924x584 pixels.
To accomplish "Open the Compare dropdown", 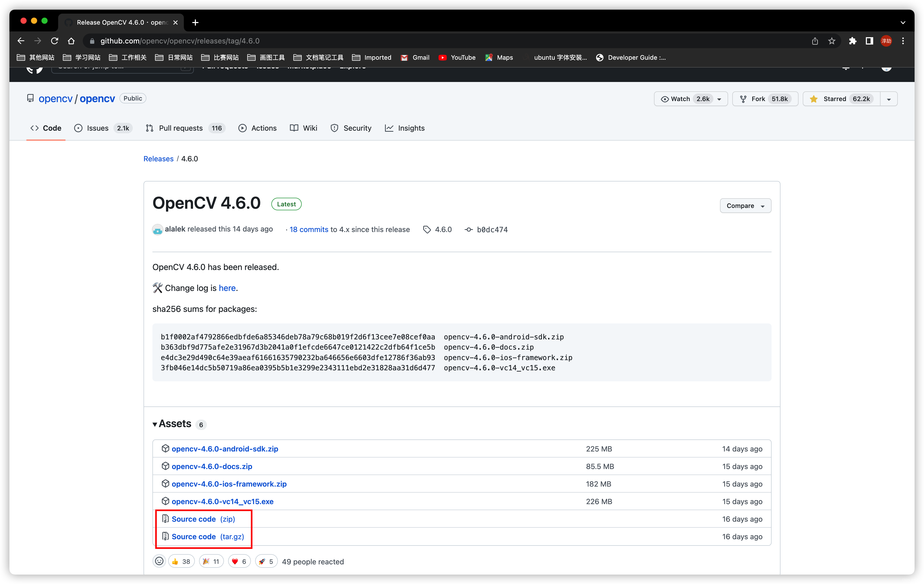I will pos(745,206).
